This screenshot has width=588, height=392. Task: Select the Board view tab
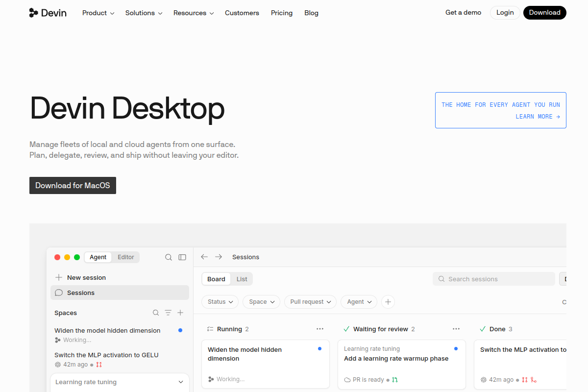pyautogui.click(x=216, y=279)
